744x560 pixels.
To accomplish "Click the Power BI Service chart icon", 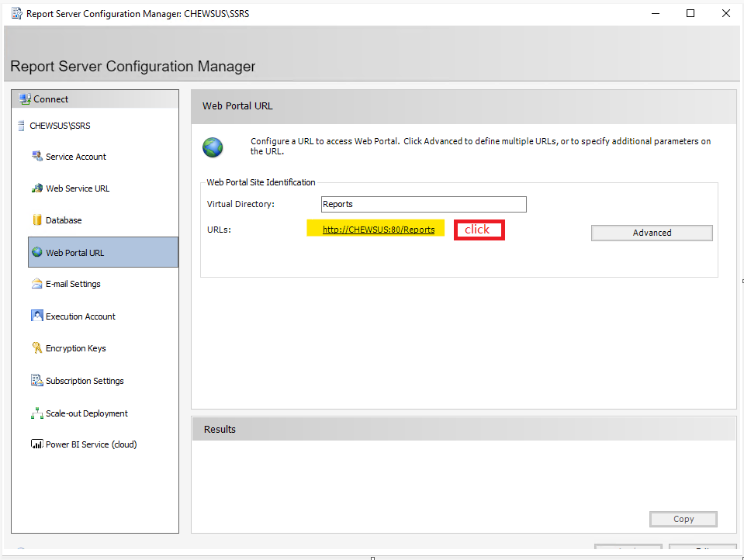I will [37, 444].
